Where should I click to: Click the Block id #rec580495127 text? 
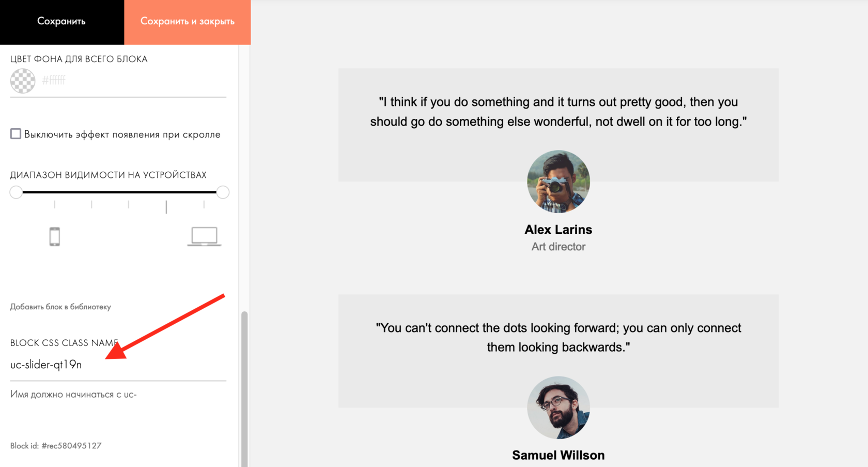[56, 445]
